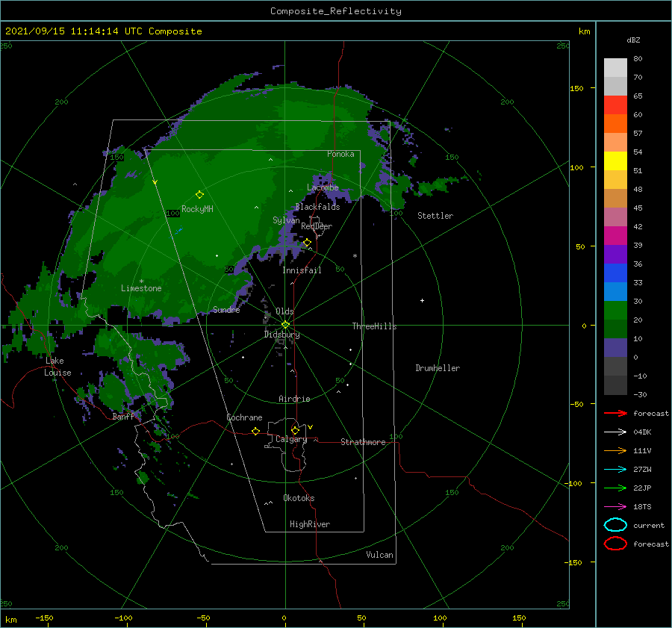Click the yellow diamond marker above Calgary
672x628 pixels.
tap(295, 430)
